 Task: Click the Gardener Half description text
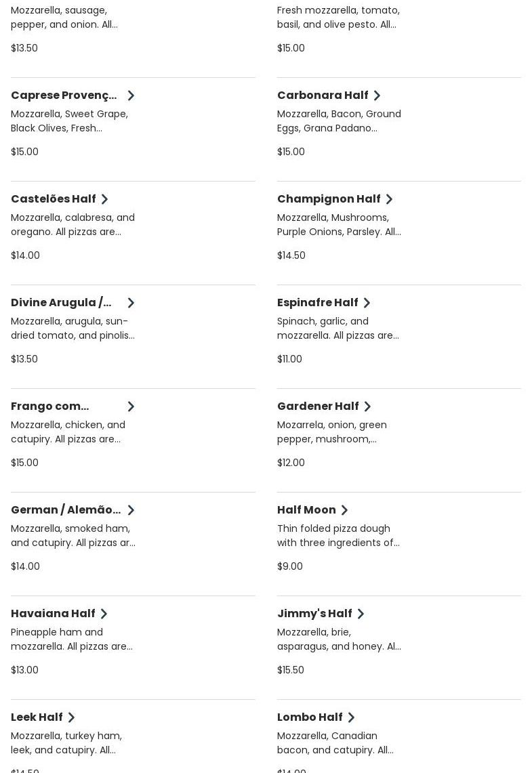[332, 432]
